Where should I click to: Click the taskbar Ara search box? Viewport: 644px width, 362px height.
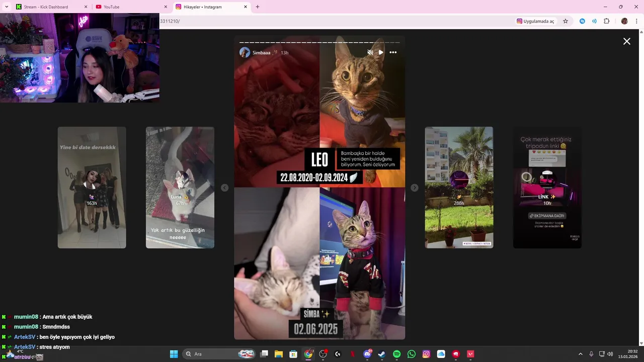coord(219,354)
